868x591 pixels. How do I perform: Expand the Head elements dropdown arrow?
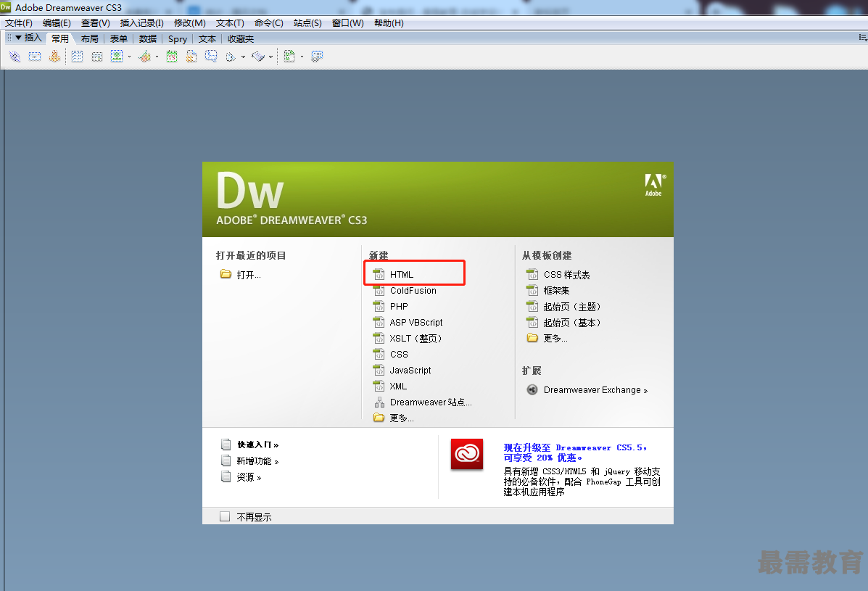tap(243, 57)
